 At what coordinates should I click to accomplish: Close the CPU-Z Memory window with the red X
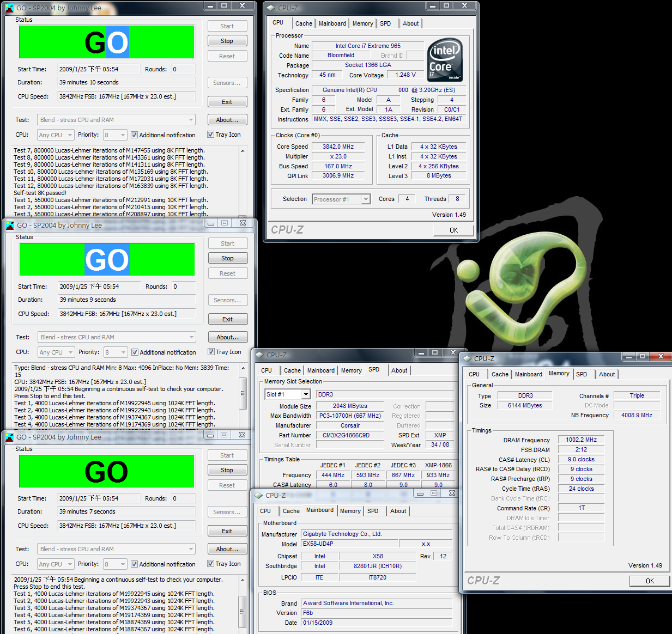point(660,357)
